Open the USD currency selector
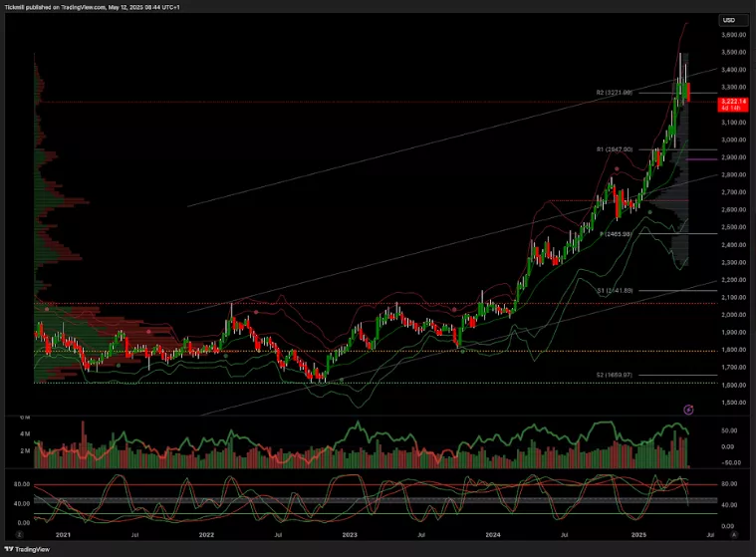This screenshot has width=756, height=557. (729, 20)
